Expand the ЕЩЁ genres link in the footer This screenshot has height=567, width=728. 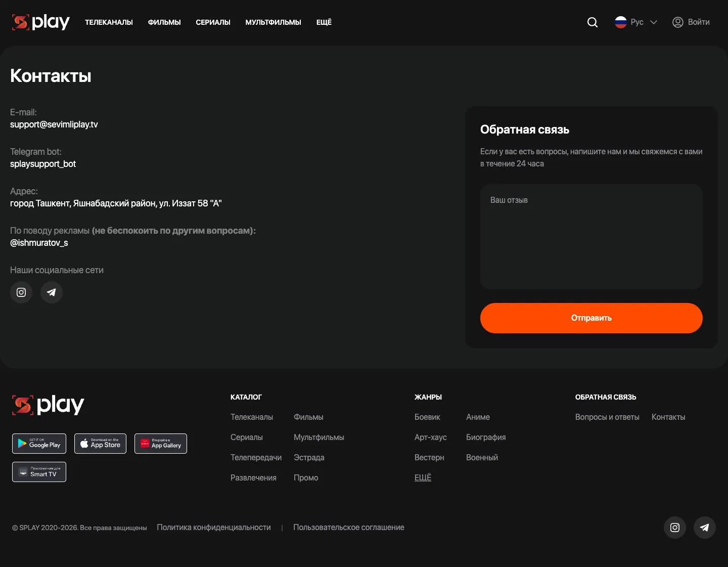(423, 477)
